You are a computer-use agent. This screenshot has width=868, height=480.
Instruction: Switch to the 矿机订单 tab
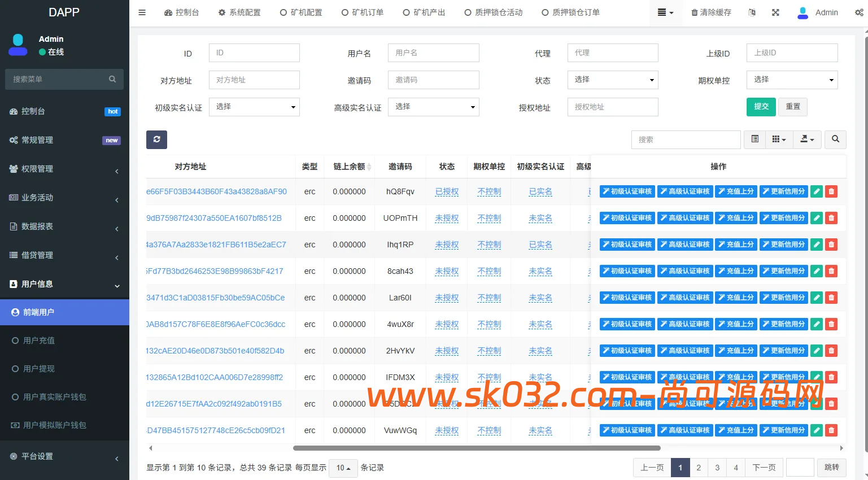363,12
